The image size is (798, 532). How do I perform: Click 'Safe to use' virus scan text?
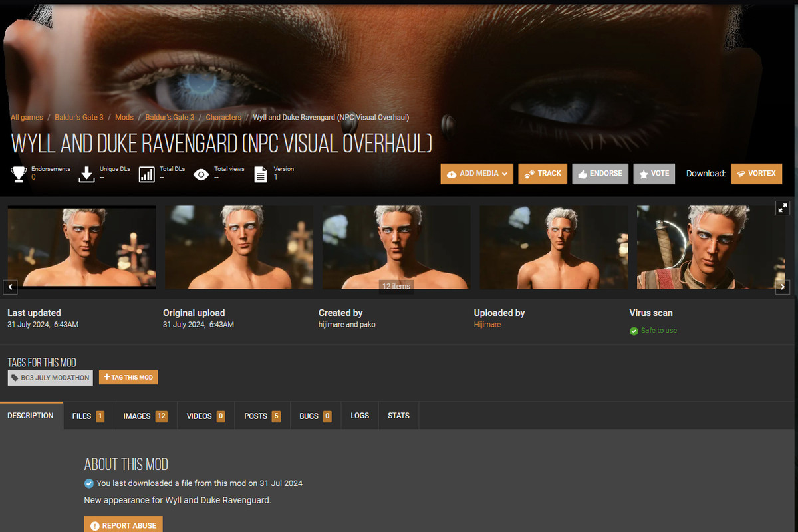[x=659, y=331]
